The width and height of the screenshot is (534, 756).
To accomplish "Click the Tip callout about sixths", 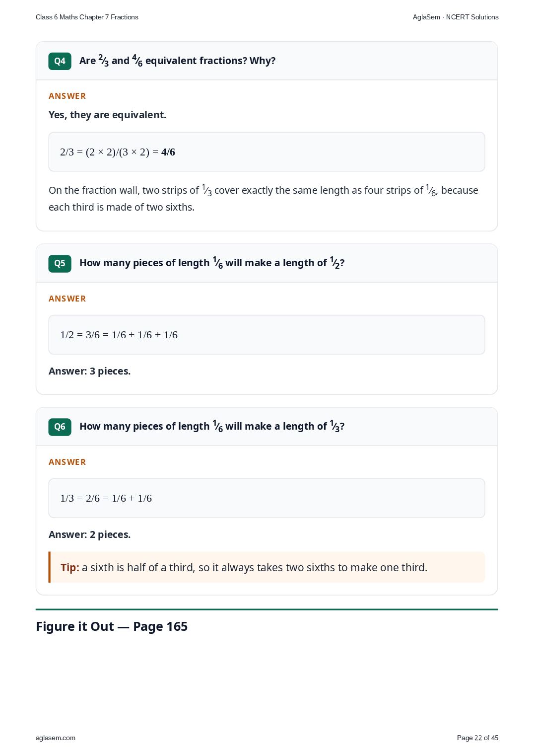I will click(267, 567).
